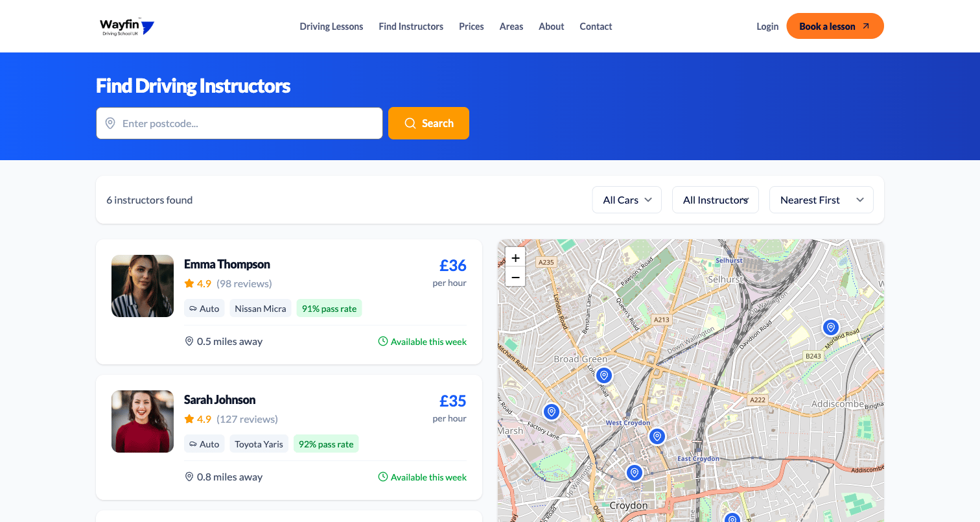Click the pin icon beside 0.5 miles away
980x522 pixels.
[189, 341]
